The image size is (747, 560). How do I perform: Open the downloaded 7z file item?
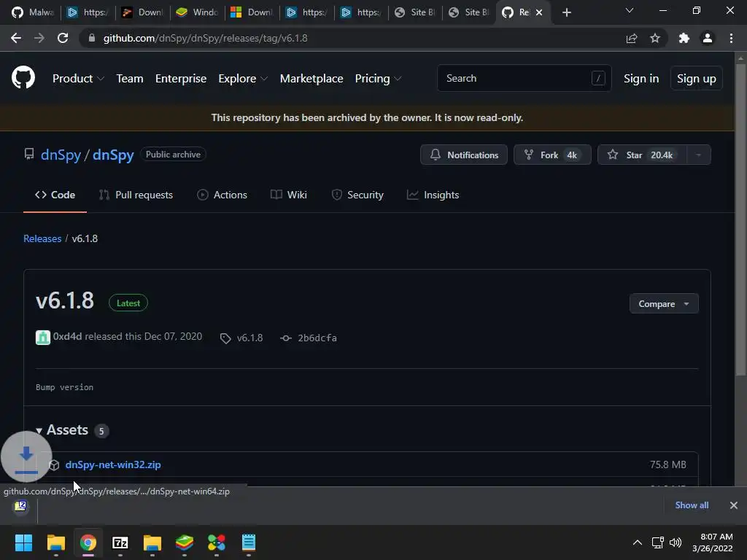pyautogui.click(x=20, y=506)
